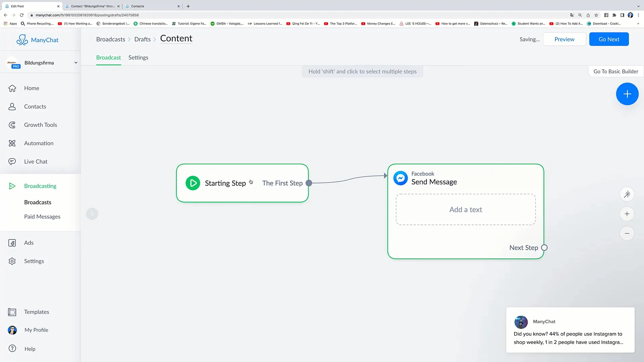
Task: Click the ManyChat logo
Action: coord(37,40)
